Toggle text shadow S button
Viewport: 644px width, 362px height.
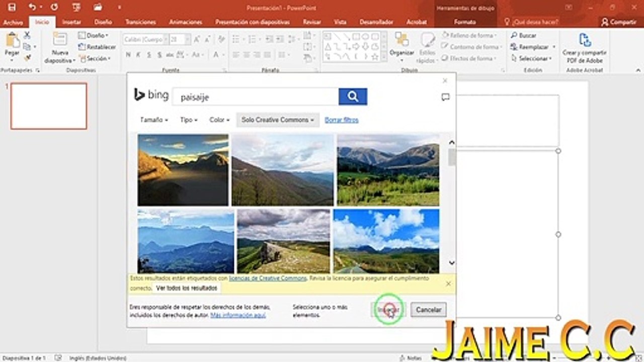pyautogui.click(x=158, y=54)
